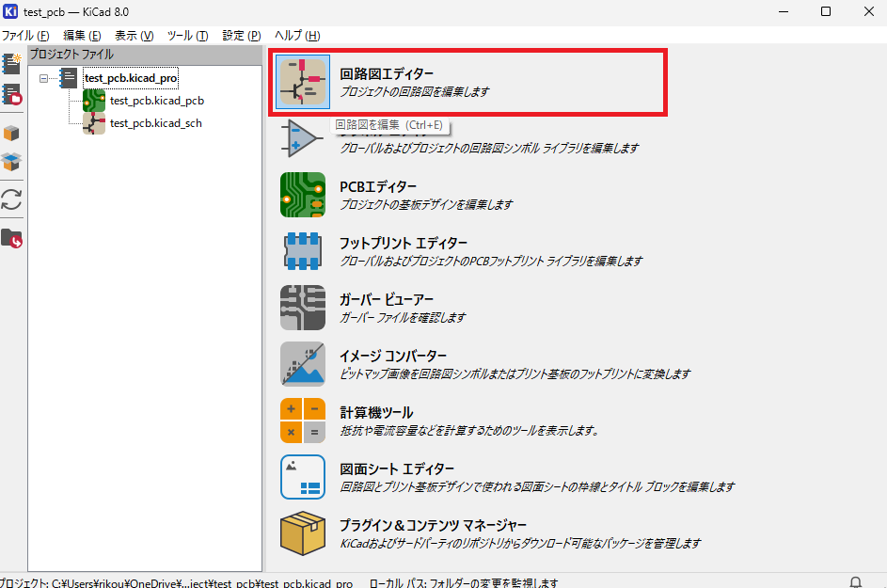This screenshot has width=887, height=588.
Task: Click the notifications bell in the status bar
Action: 856,581
